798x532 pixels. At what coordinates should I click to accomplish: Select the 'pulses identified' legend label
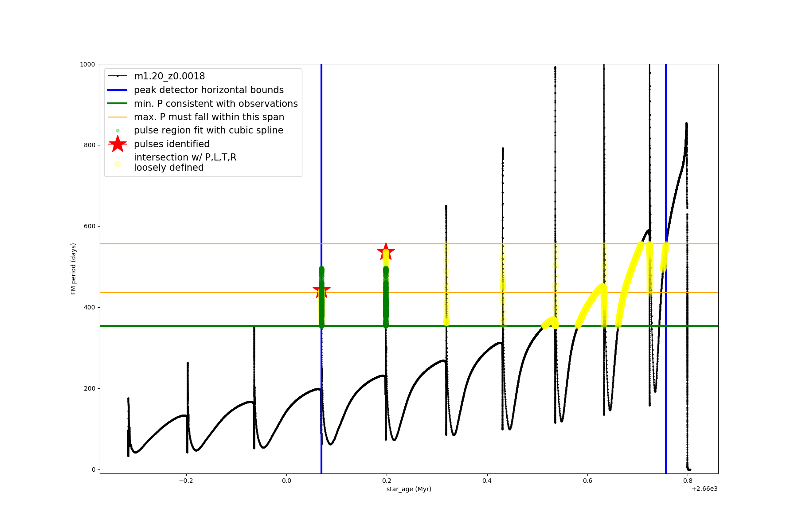(172, 144)
